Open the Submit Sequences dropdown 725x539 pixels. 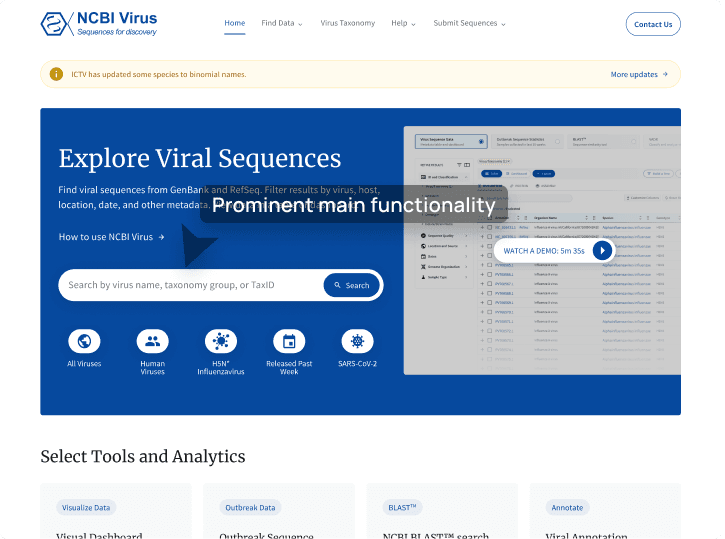(x=469, y=23)
